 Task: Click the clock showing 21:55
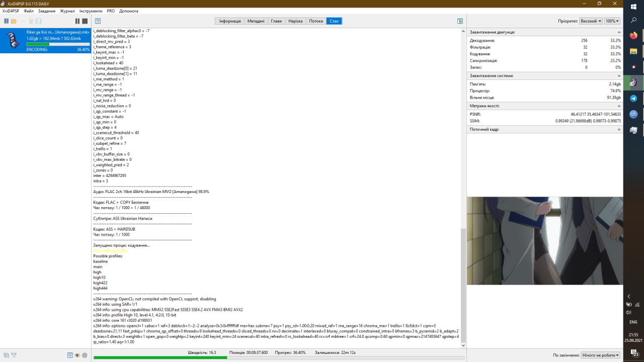pos(633,334)
